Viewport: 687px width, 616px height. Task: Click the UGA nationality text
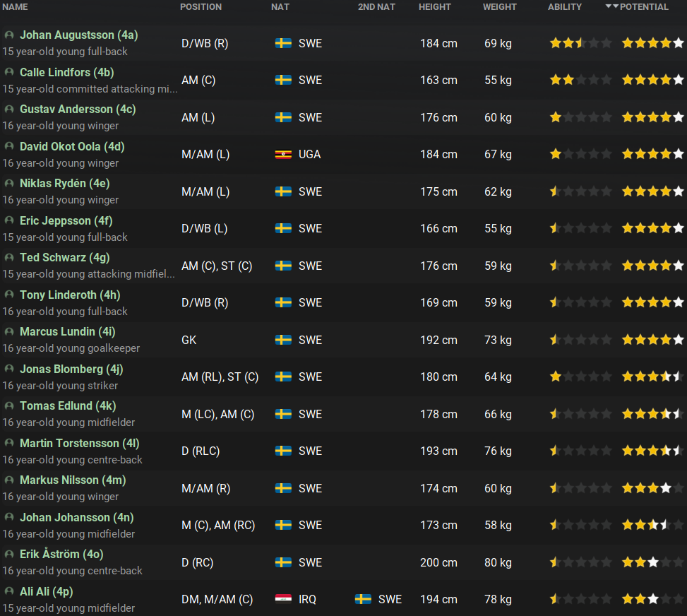point(310,154)
